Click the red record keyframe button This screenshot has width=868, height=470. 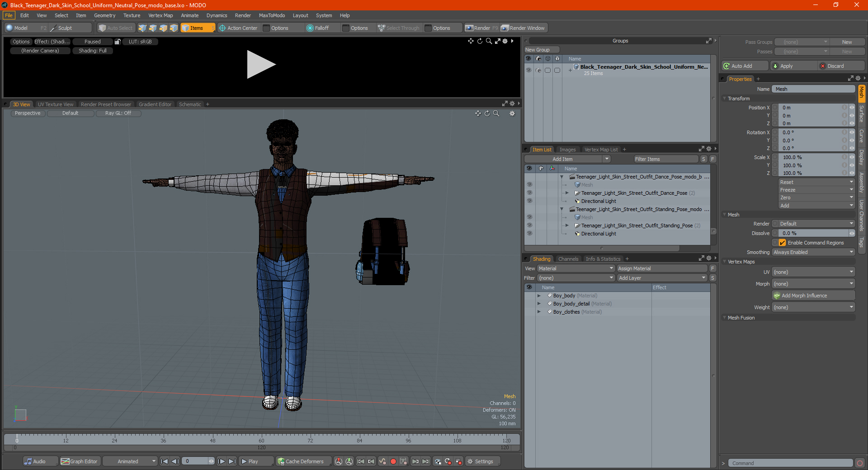click(x=393, y=461)
